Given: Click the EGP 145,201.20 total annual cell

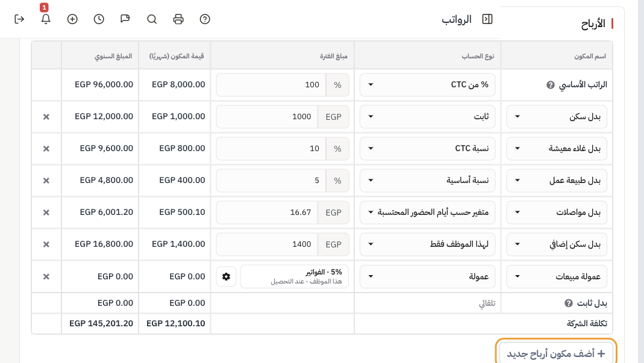Looking at the screenshot, I should click(101, 324).
